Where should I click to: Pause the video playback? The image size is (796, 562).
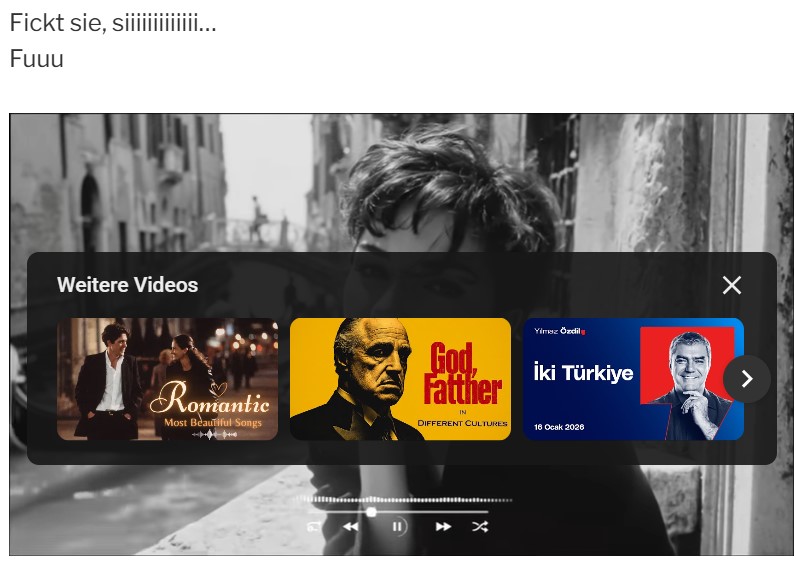coord(398,526)
